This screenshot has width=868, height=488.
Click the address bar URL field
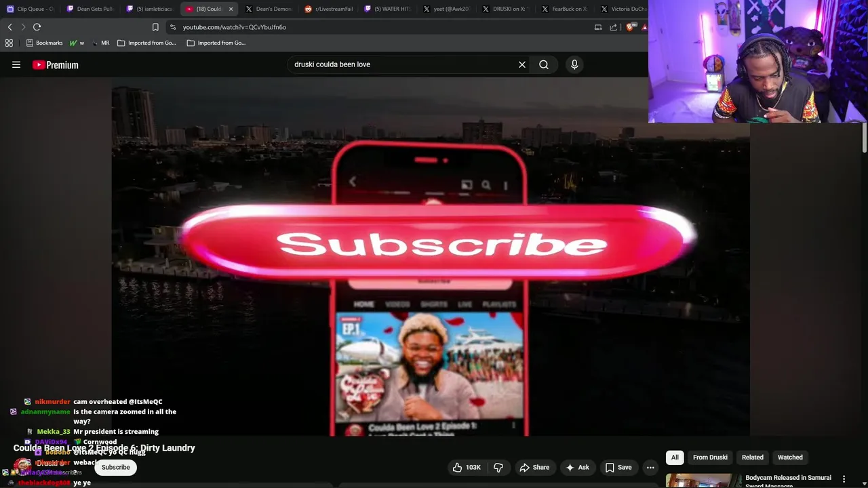pyautogui.click(x=380, y=27)
